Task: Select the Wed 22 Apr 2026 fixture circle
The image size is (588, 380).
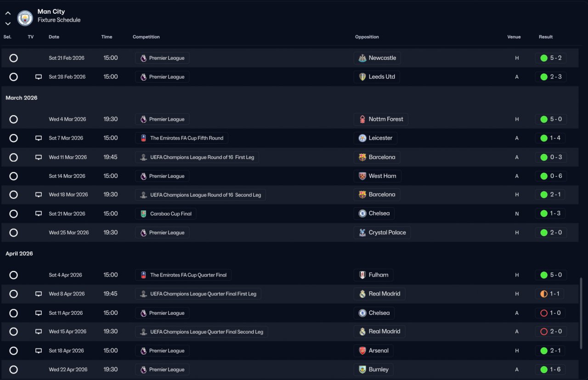Action: click(x=14, y=369)
